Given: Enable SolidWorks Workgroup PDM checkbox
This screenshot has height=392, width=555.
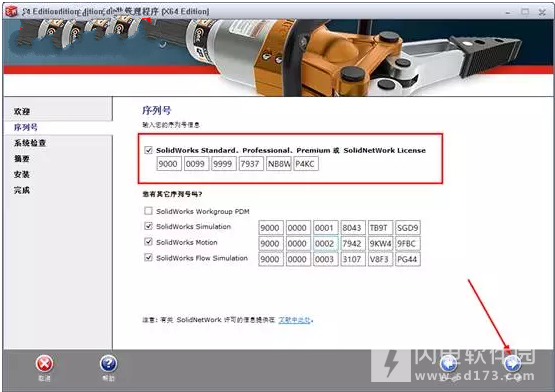Looking at the screenshot, I should 148,211.
